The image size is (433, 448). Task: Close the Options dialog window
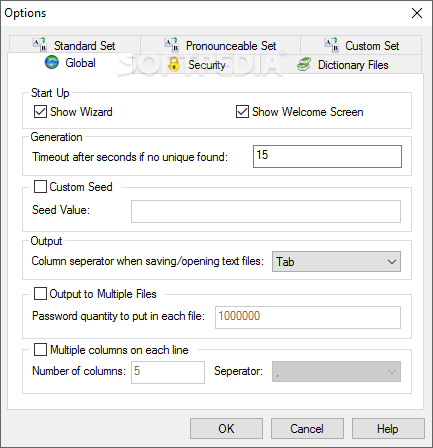click(x=417, y=13)
